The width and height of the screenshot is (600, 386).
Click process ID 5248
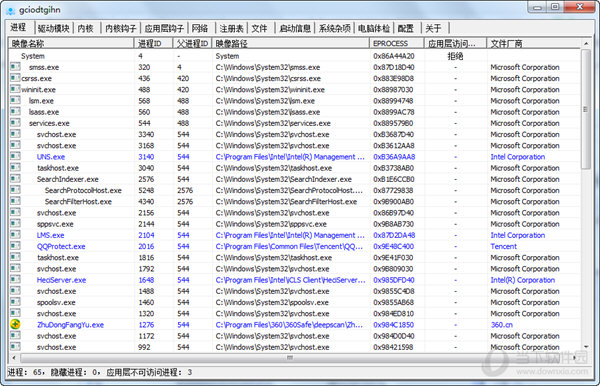[146, 191]
